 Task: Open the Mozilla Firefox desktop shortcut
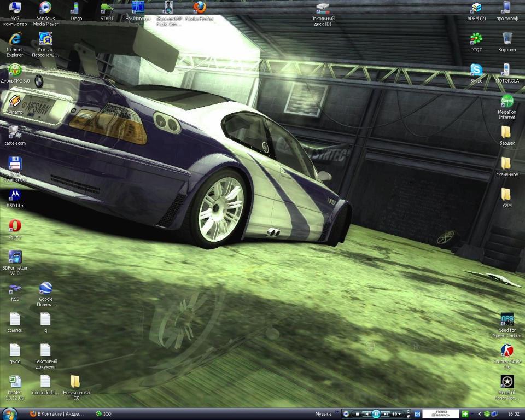pyautogui.click(x=200, y=11)
